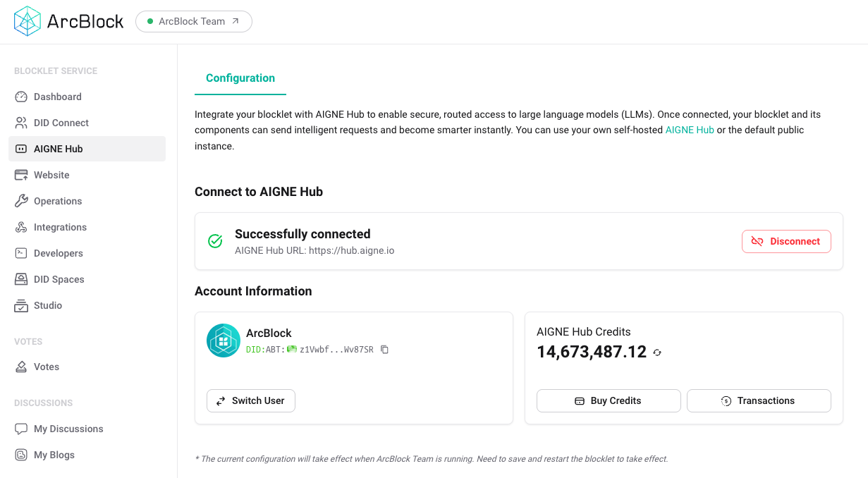This screenshot has width=868, height=478.
Task: Click the Operations wrench icon
Action: point(20,201)
